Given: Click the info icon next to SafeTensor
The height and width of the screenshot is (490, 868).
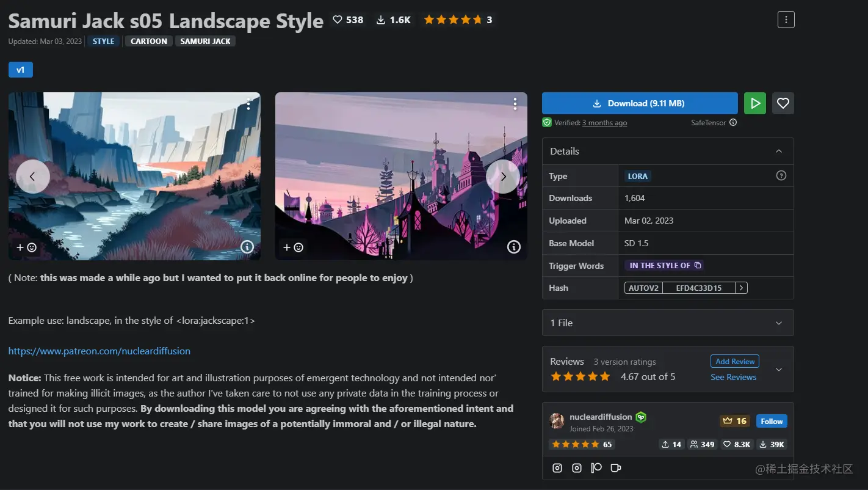Looking at the screenshot, I should 733,122.
